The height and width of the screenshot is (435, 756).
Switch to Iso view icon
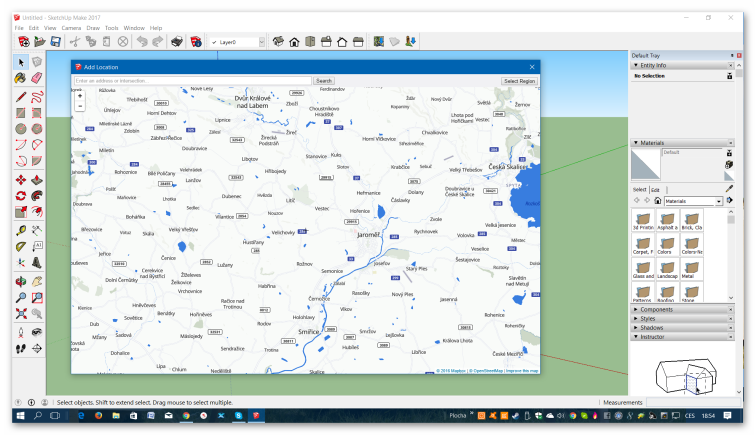(278, 42)
